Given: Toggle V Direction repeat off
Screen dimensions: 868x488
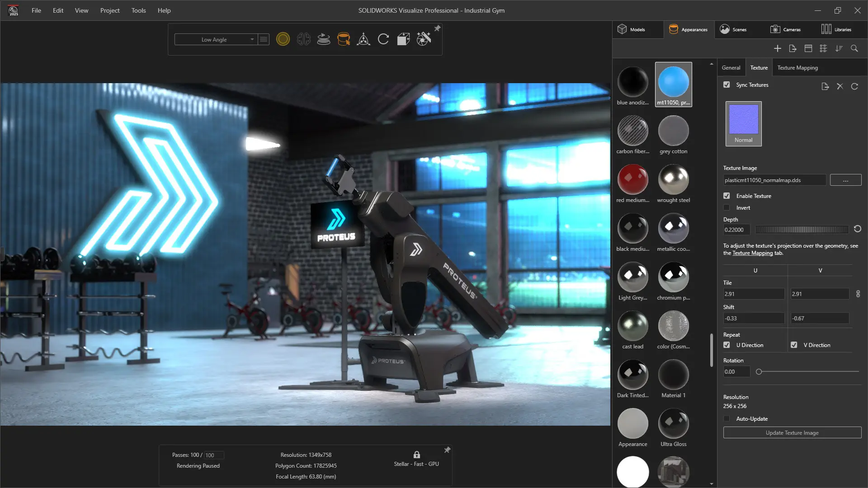Looking at the screenshot, I should click(x=794, y=345).
